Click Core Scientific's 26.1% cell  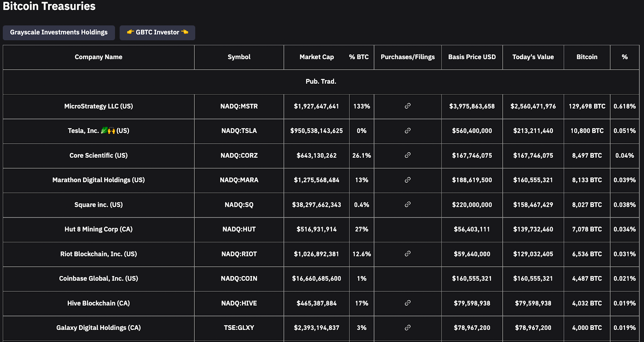pyautogui.click(x=361, y=155)
